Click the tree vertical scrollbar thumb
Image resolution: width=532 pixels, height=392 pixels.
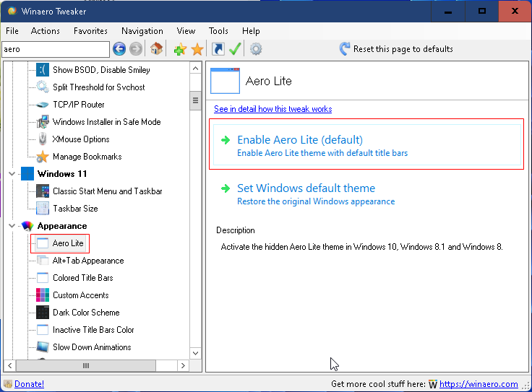(x=195, y=100)
